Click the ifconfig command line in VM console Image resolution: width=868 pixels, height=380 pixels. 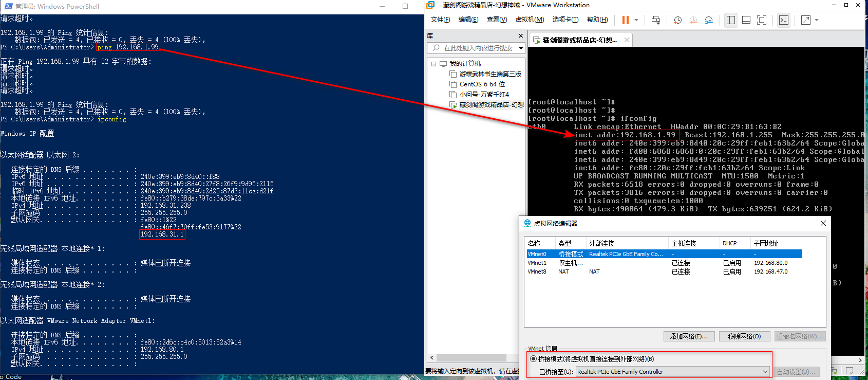592,118
